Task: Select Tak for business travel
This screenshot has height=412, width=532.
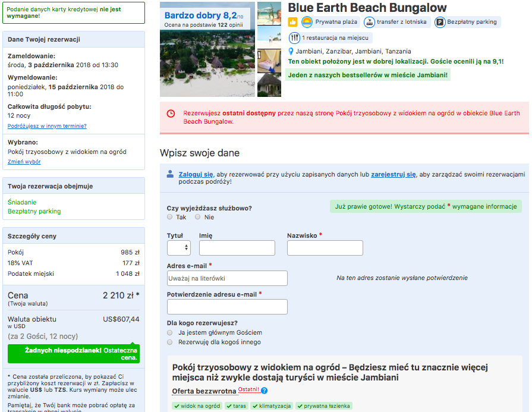Action: [169, 217]
